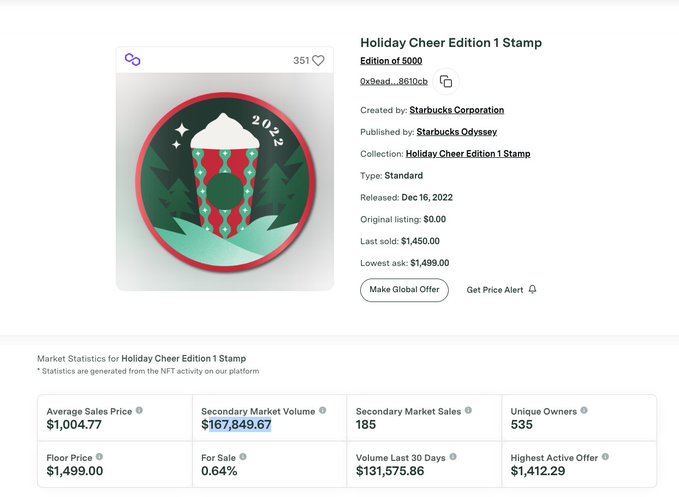Viewport: 679px width, 497px height.
Task: Show info for Average Sales Price
Action: (x=139, y=410)
